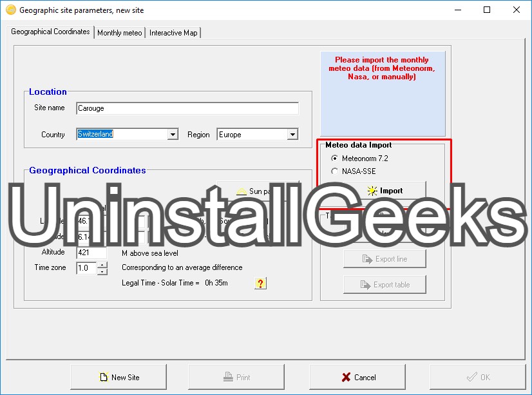
Task: Click the Print button
Action: tap(236, 377)
